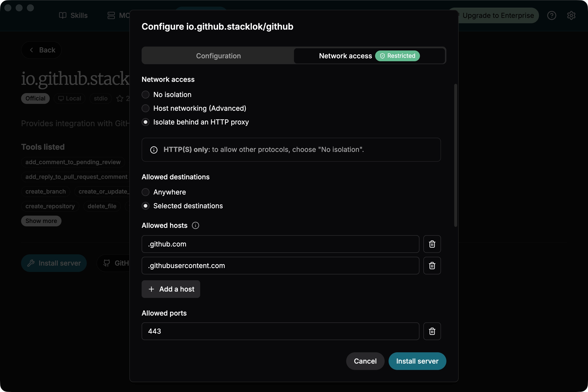Click the Official badge
The height and width of the screenshot is (392, 588).
[35, 98]
